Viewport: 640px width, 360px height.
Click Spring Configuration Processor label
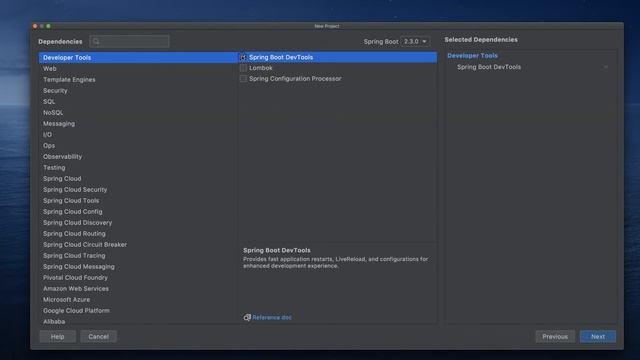[295, 79]
